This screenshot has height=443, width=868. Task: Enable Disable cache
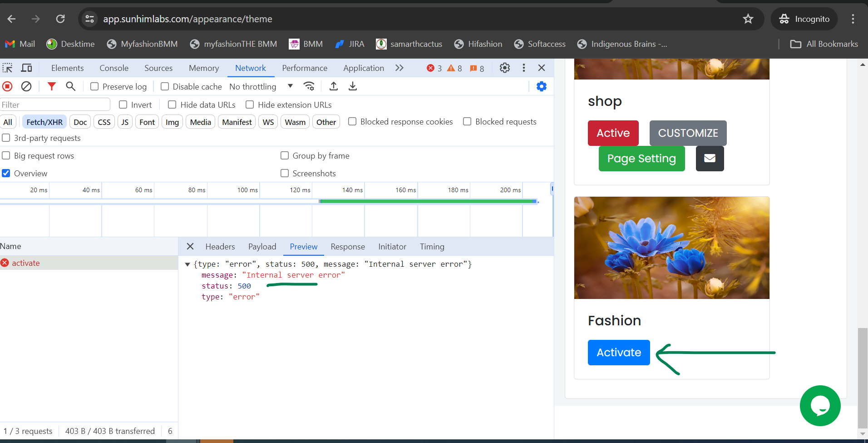[165, 86]
